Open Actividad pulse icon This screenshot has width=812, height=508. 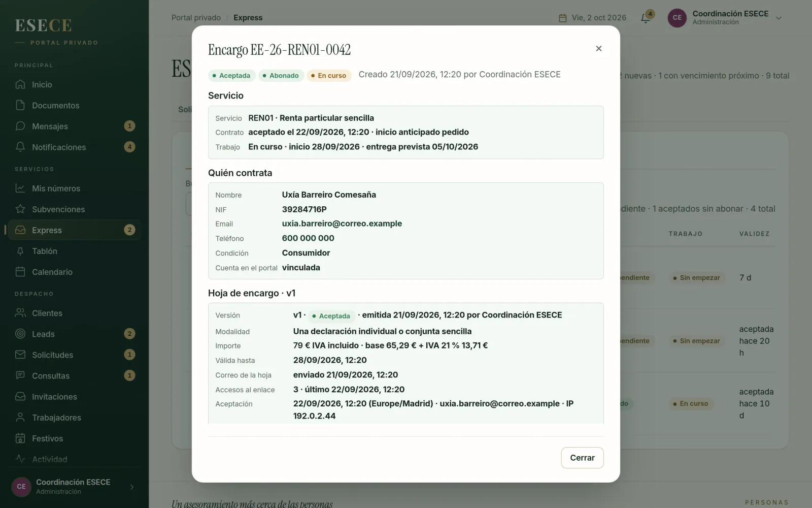[x=20, y=459]
